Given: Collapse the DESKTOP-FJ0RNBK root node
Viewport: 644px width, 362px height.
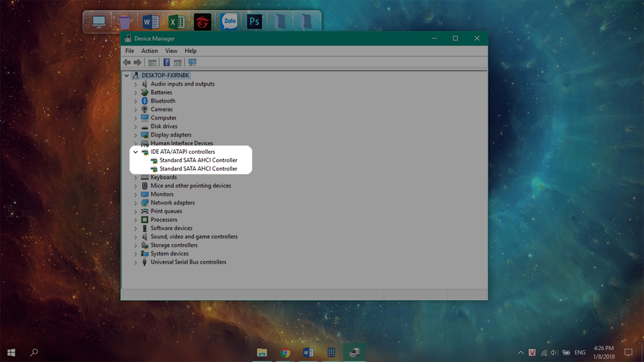Looking at the screenshot, I should pos(127,76).
